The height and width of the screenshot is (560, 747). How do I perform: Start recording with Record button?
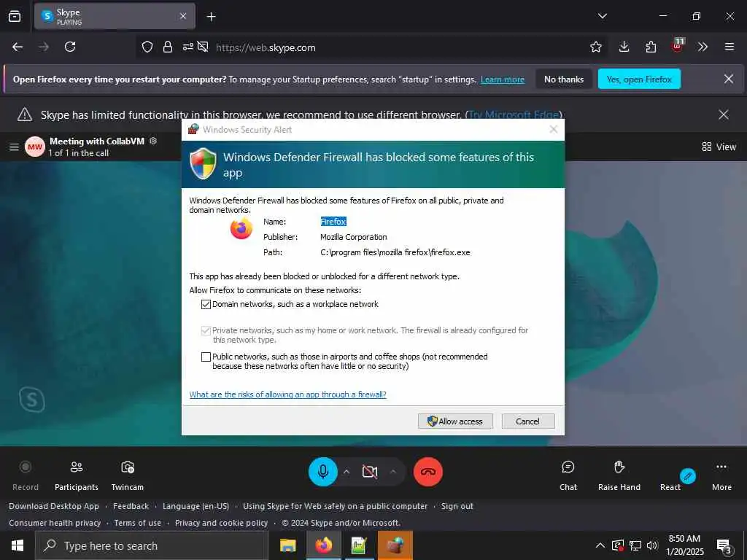(26, 475)
